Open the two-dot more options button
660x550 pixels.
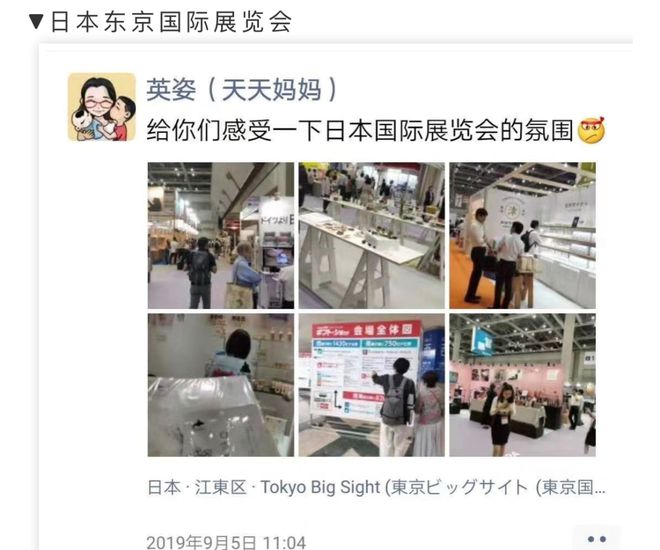tap(596, 539)
